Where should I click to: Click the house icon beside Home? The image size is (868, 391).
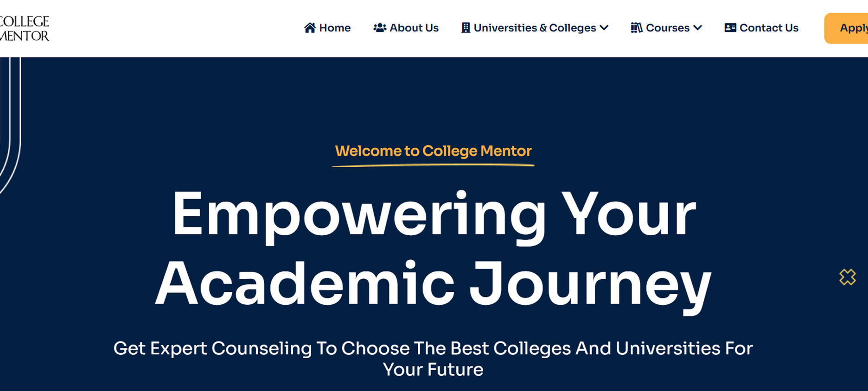click(310, 28)
